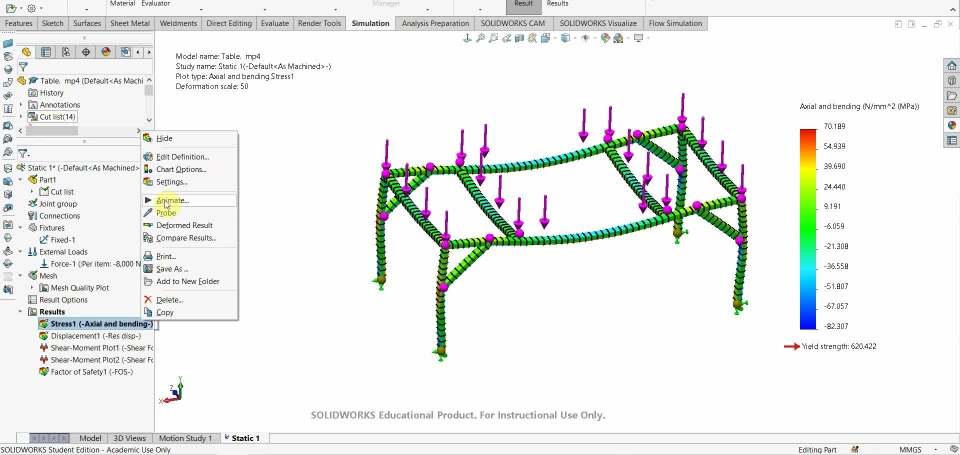
Task: Collapse the Results folder node
Action: pos(20,312)
